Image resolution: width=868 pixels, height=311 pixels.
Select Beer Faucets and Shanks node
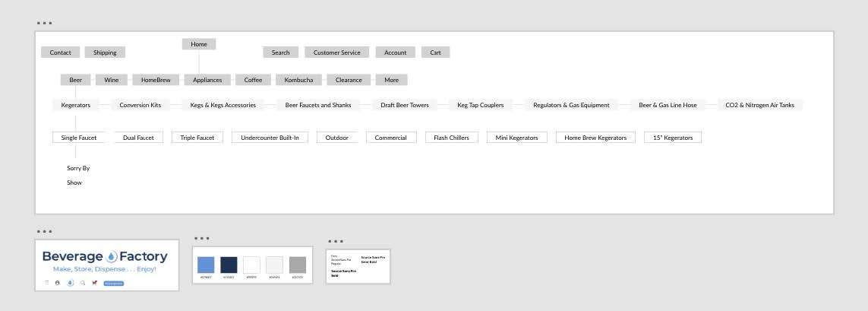click(x=317, y=105)
